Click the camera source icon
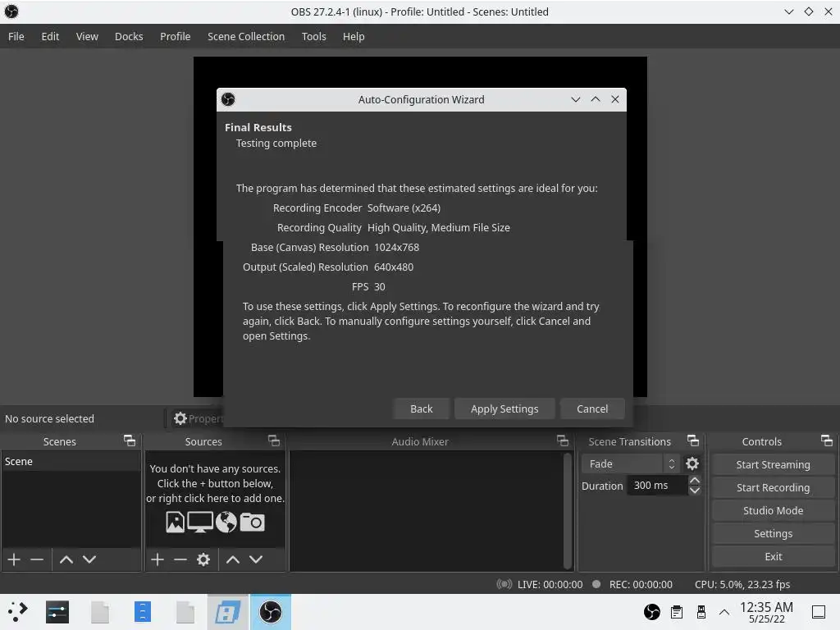Screen dimensions: 840x630 (x=253, y=522)
